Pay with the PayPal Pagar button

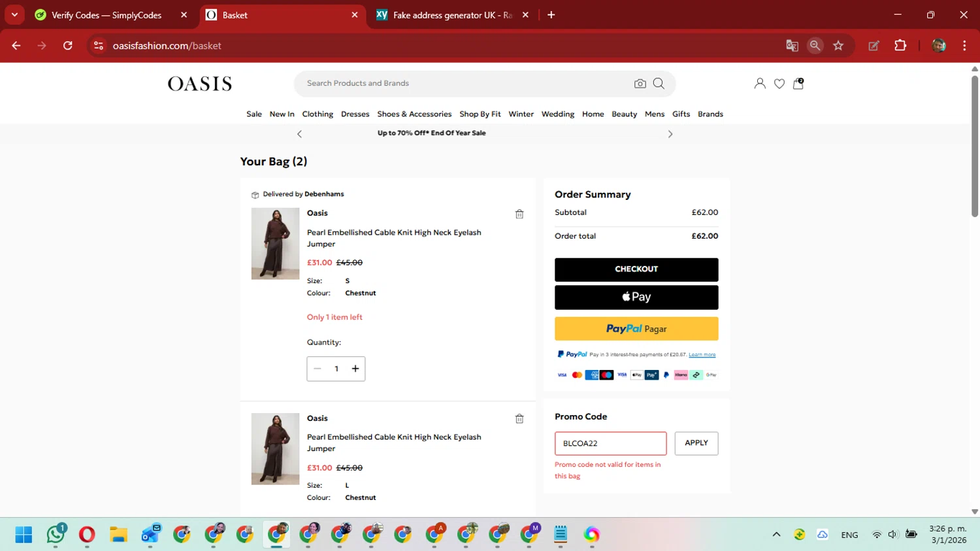636,329
